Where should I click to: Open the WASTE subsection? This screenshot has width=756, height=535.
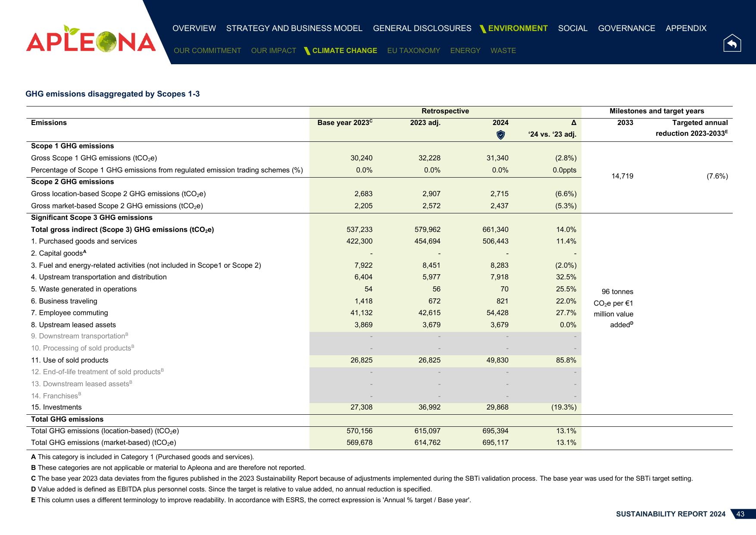pyautogui.click(x=503, y=50)
